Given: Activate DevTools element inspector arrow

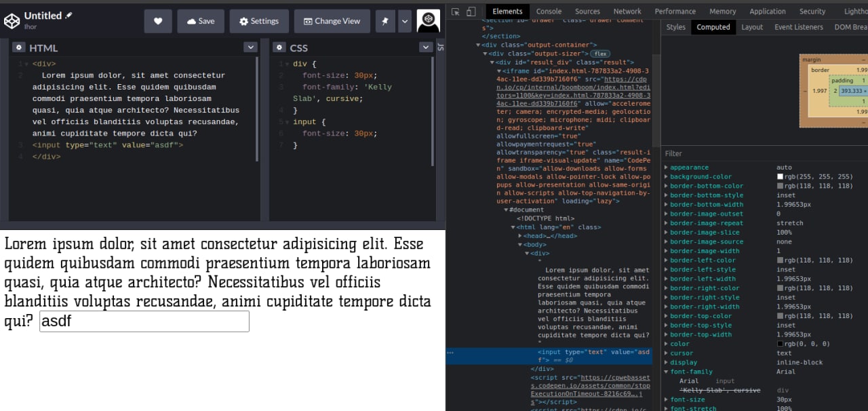Looking at the screenshot, I should pyautogui.click(x=455, y=12).
